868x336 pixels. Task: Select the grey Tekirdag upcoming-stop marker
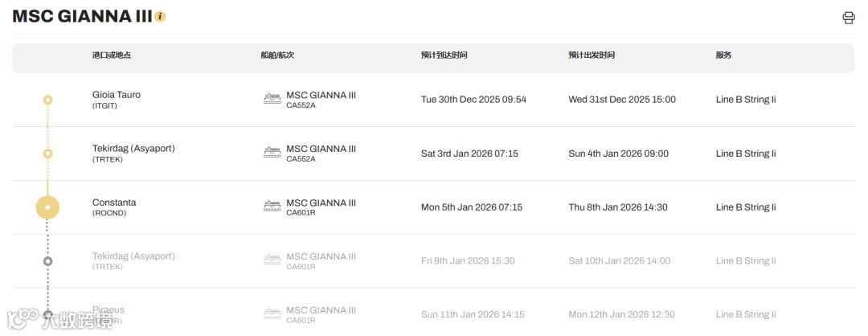pos(48,261)
